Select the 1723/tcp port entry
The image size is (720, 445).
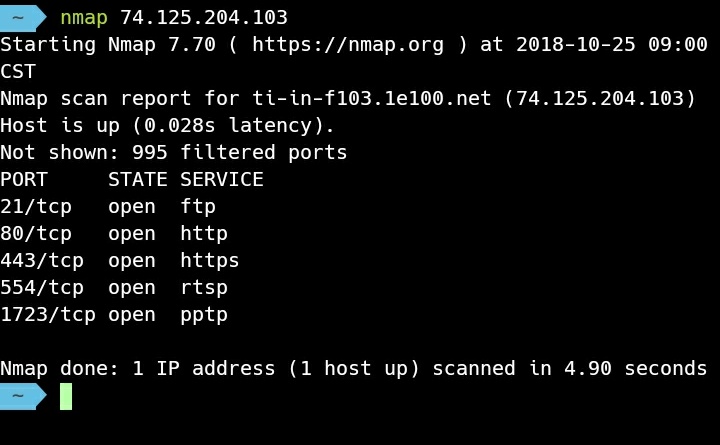point(48,315)
